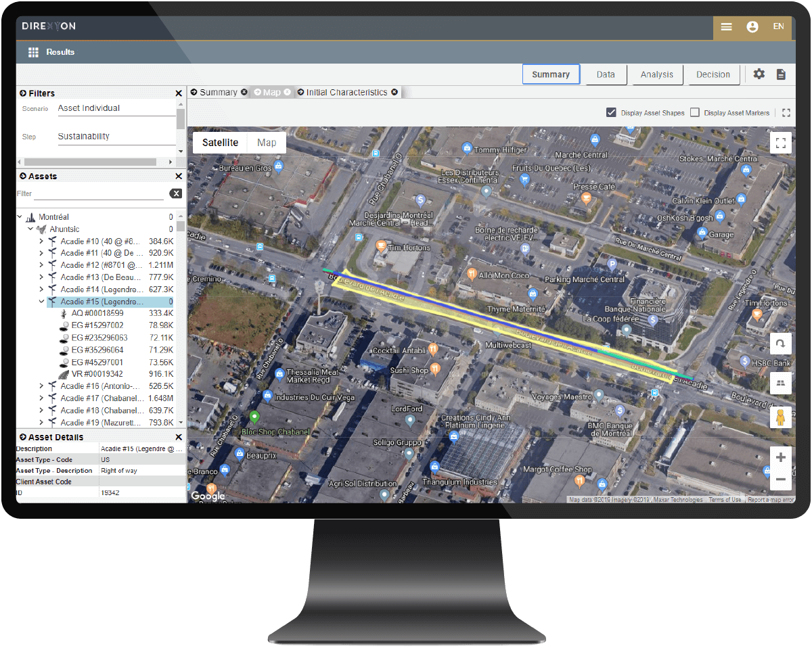
Task: Zoom out on the map
Action: pos(780,480)
